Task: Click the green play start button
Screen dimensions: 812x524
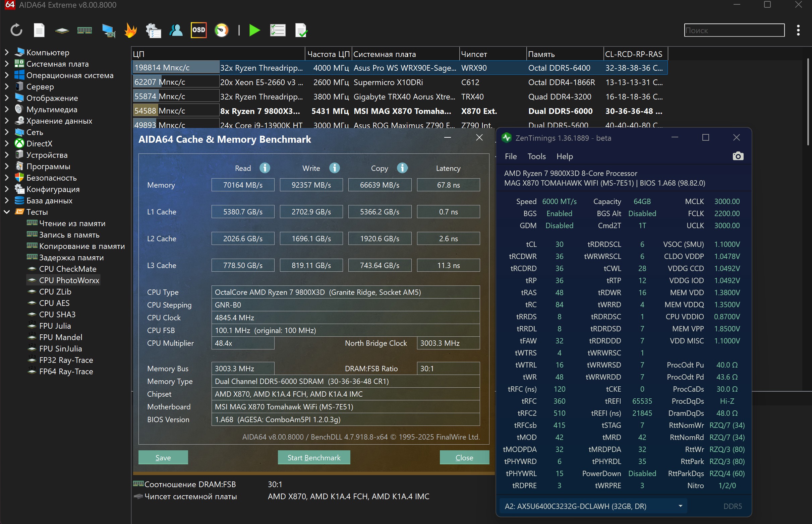Action: coord(254,30)
